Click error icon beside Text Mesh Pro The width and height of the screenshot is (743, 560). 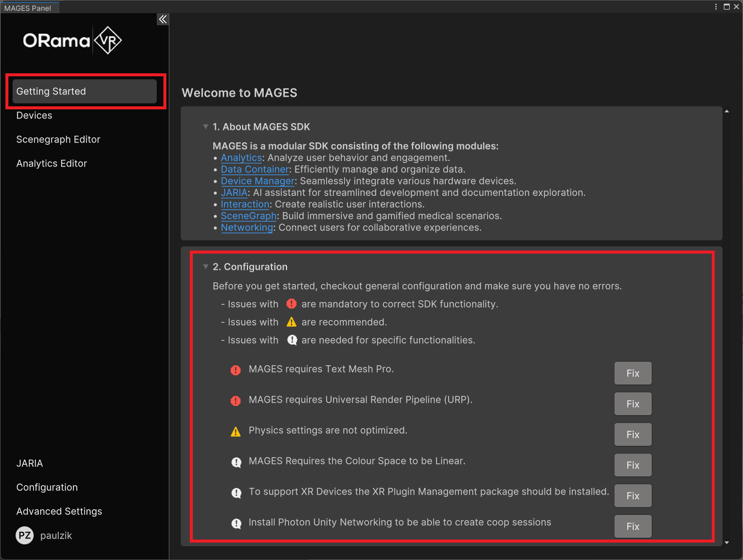pyautogui.click(x=236, y=370)
